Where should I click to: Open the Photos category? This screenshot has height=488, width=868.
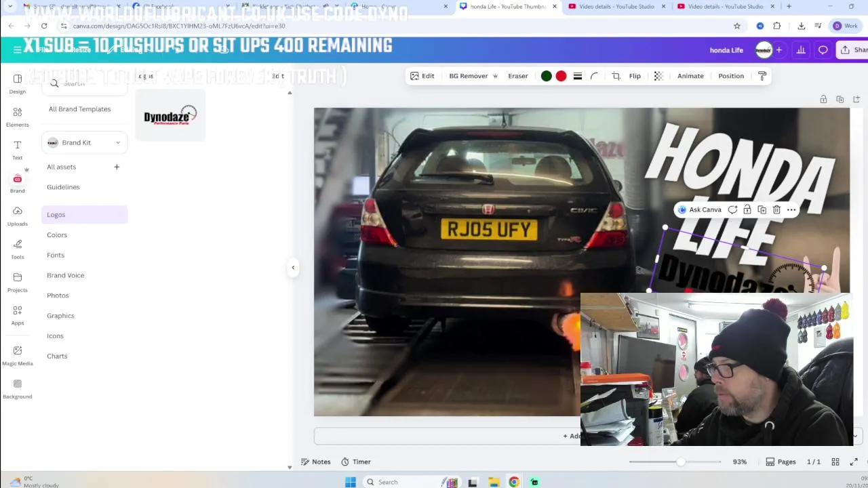click(58, 296)
